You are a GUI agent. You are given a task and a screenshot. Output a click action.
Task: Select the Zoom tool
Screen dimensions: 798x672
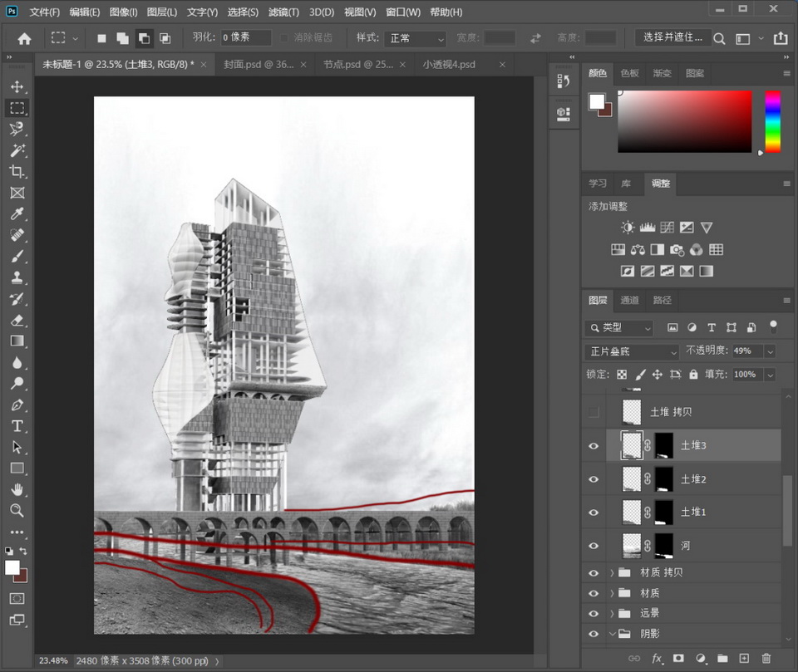click(x=17, y=510)
